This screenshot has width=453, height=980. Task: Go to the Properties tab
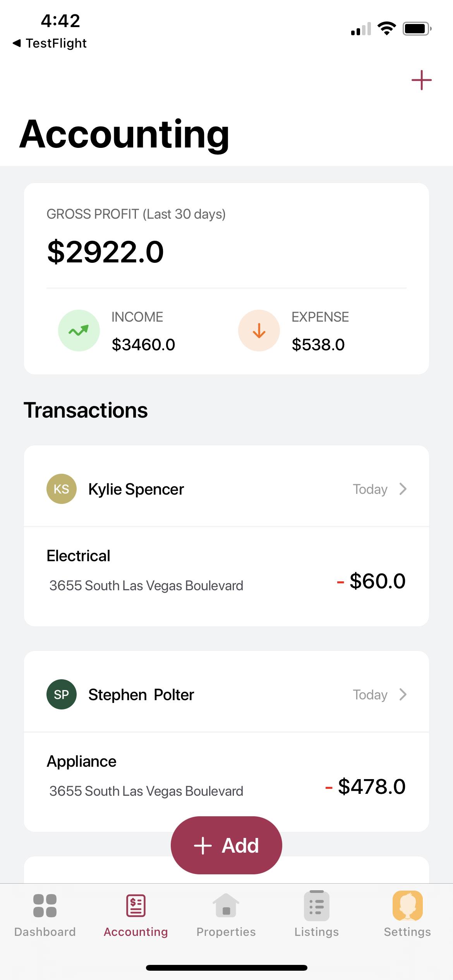(x=226, y=914)
